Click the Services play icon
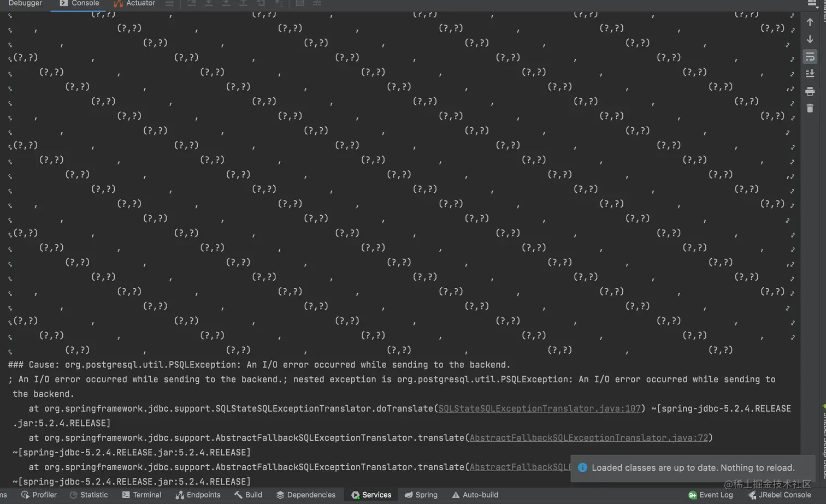The width and height of the screenshot is (826, 504). click(x=356, y=495)
